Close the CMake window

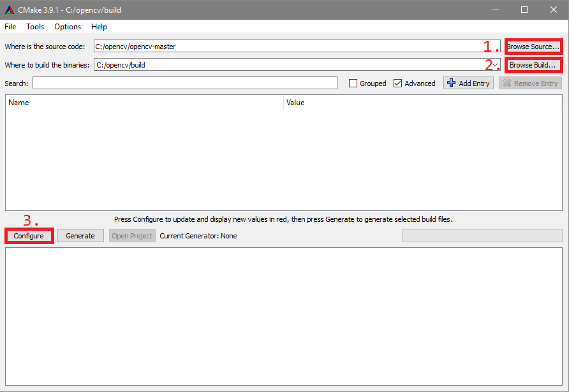pyautogui.click(x=554, y=10)
